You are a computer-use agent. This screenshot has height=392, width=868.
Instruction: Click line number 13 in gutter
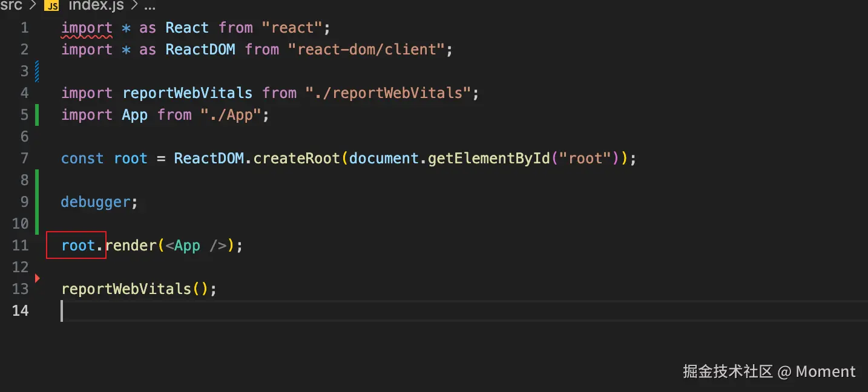click(x=21, y=289)
